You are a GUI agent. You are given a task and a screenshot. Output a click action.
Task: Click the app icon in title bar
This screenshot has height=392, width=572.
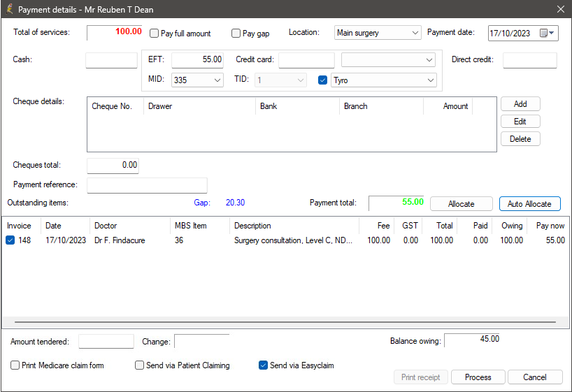click(x=10, y=9)
